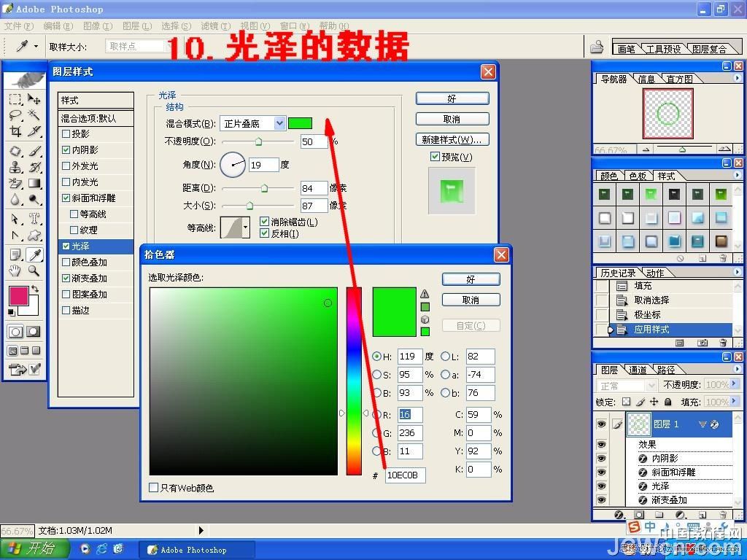This screenshot has height=560, width=747.
Task: Click zoom-in mountains icon in Navigator
Action: [x=724, y=149]
